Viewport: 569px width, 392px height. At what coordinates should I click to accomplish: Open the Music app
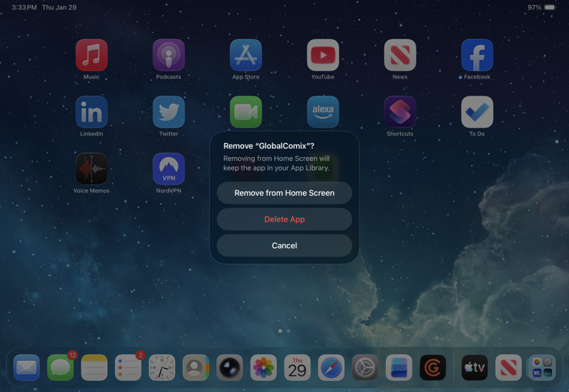(91, 55)
